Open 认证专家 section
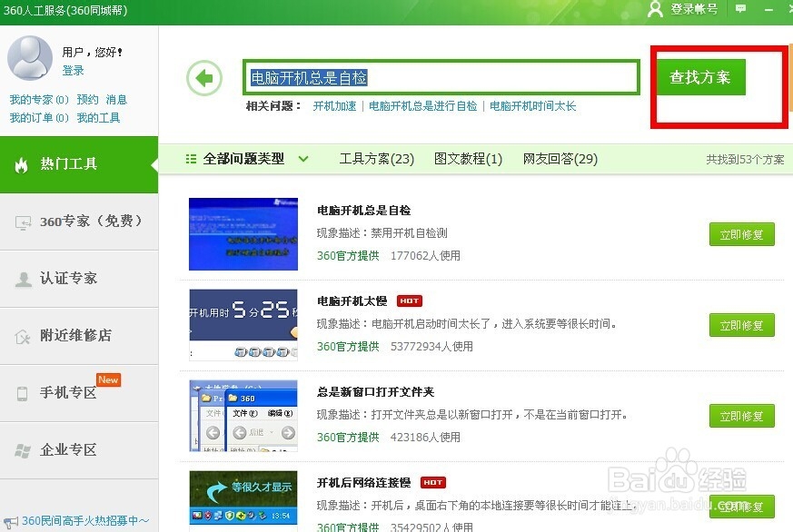This screenshot has height=532, width=793. point(79,279)
